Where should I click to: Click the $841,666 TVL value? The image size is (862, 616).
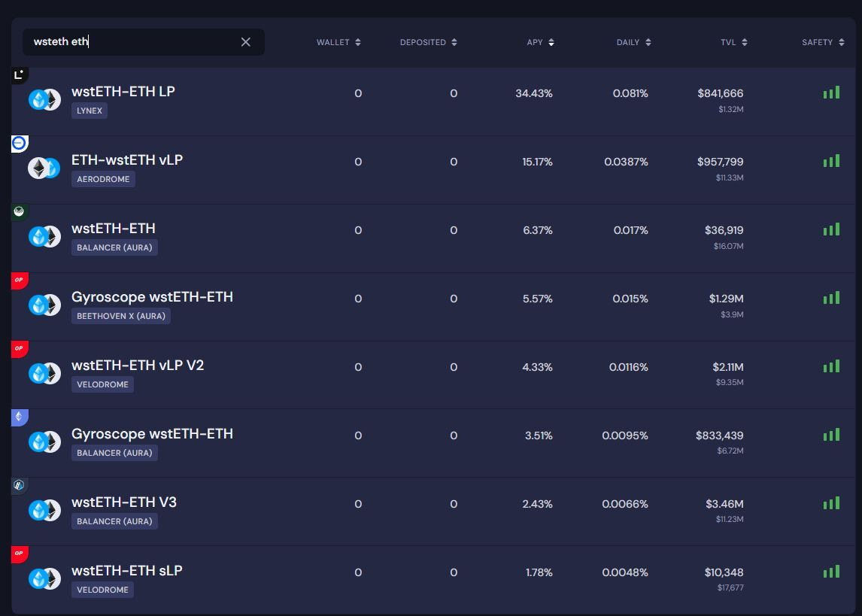coord(720,93)
